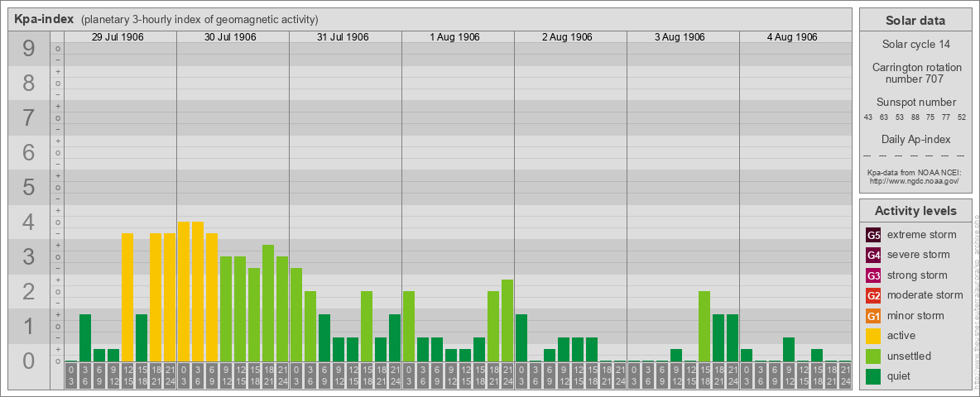Image resolution: width=980 pixels, height=397 pixels.
Task: Click the yellow 0-3h bar on 30 Jul
Action: tap(184, 291)
